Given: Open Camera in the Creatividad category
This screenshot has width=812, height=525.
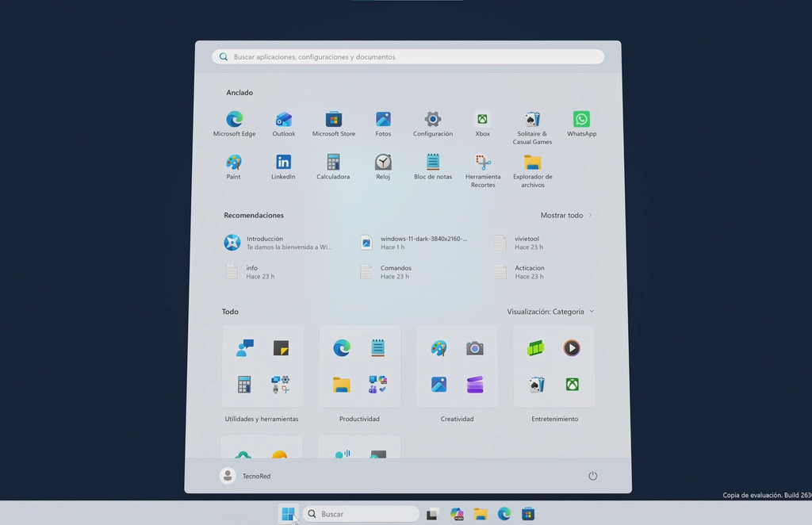Looking at the screenshot, I should pyautogui.click(x=475, y=348).
